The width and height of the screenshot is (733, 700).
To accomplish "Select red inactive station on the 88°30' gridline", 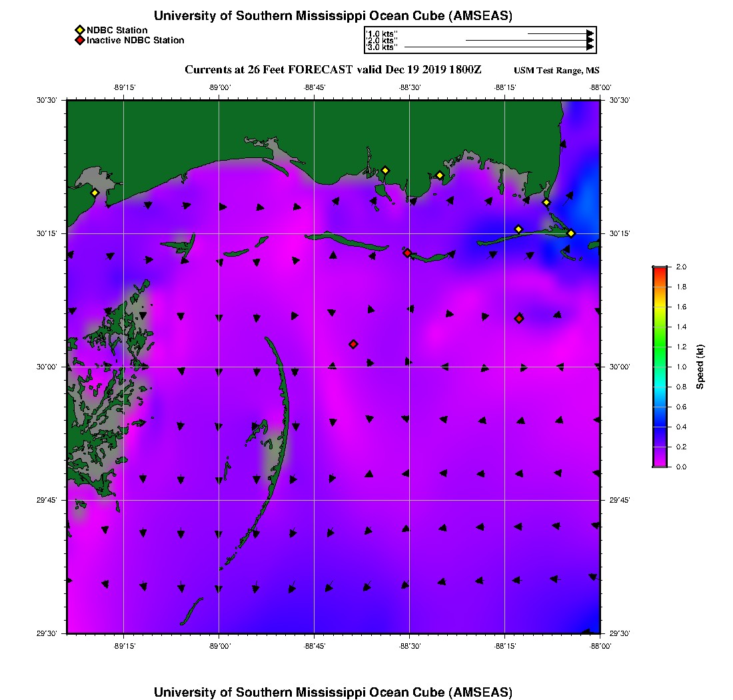I will (x=407, y=253).
